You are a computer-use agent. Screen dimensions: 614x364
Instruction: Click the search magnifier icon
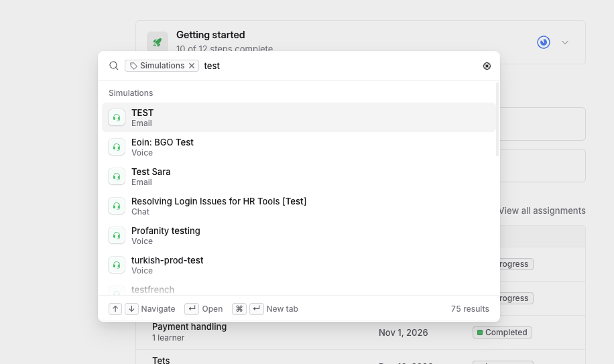click(x=113, y=66)
